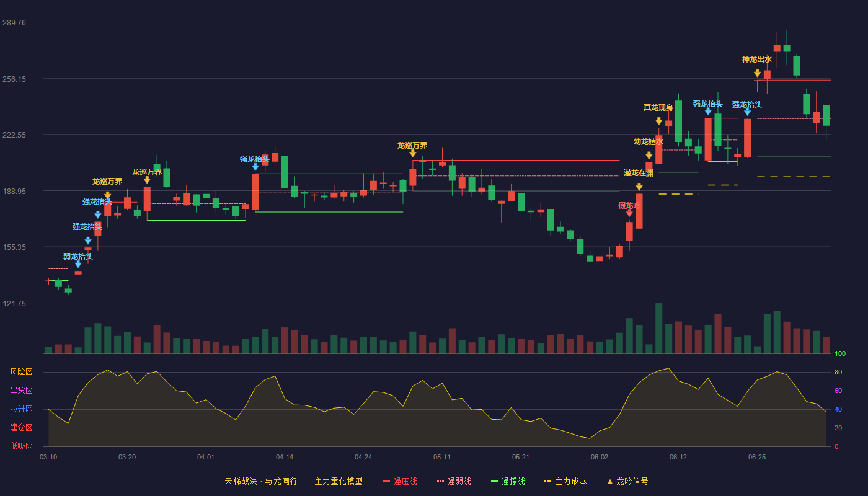Toggle the 龙吟信号 legend series
This screenshot has width=868, height=496.
click(x=627, y=481)
